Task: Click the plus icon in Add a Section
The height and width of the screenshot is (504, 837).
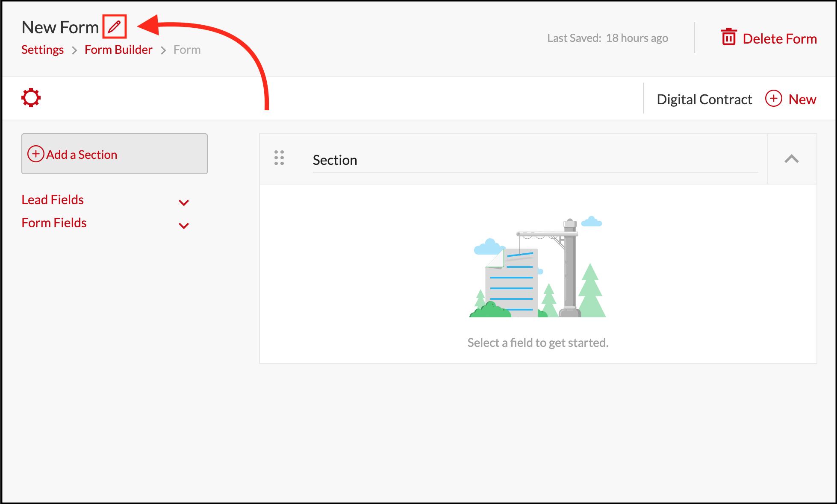Action: click(x=36, y=154)
